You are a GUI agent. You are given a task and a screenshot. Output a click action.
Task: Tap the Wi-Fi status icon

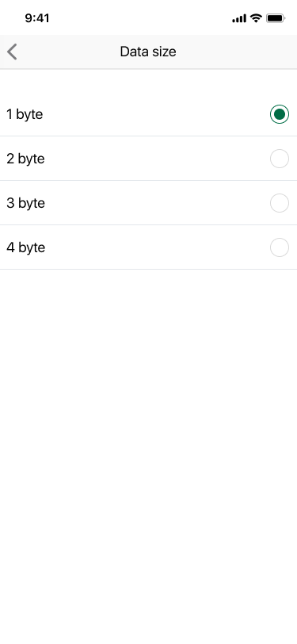257,18
